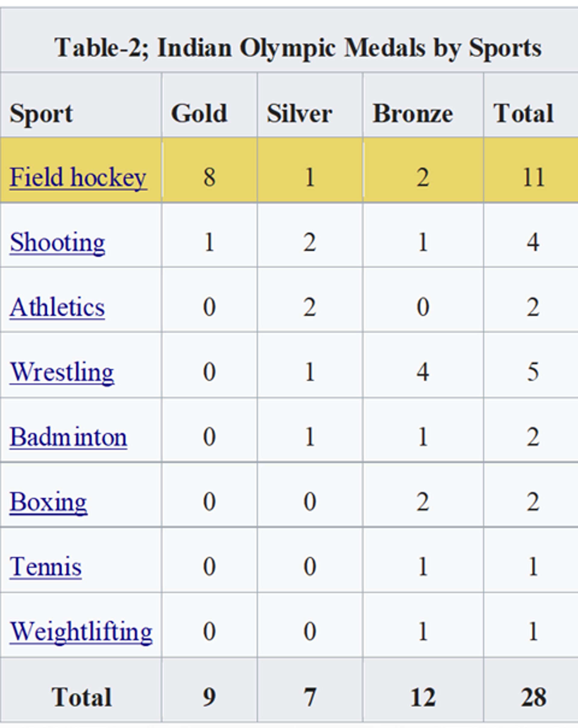Click Field hockey total cell 11
The image size is (578, 728).
pos(533,177)
